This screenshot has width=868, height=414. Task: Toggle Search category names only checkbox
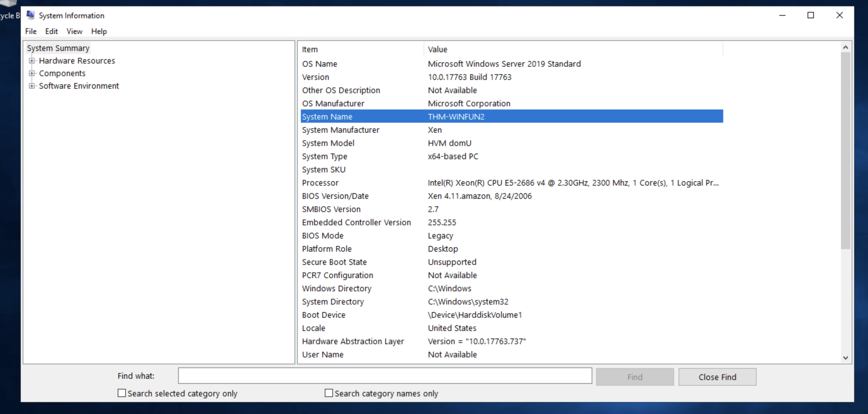point(329,393)
